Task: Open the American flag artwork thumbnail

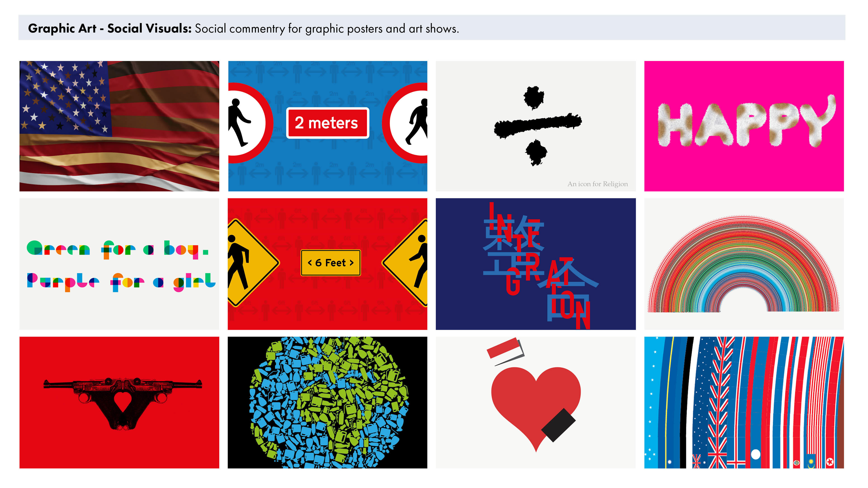Action: click(119, 126)
